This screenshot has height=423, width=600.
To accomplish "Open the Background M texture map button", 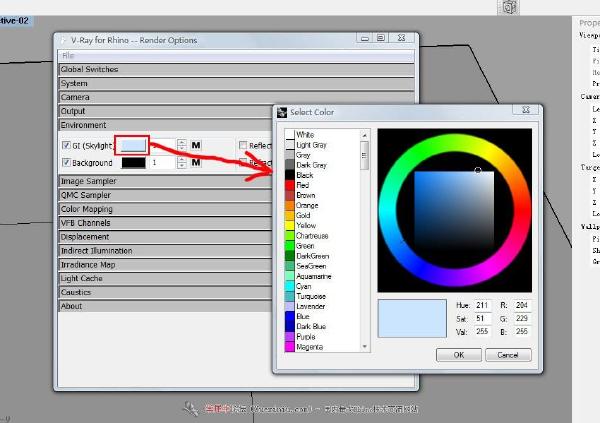I will pos(196,163).
